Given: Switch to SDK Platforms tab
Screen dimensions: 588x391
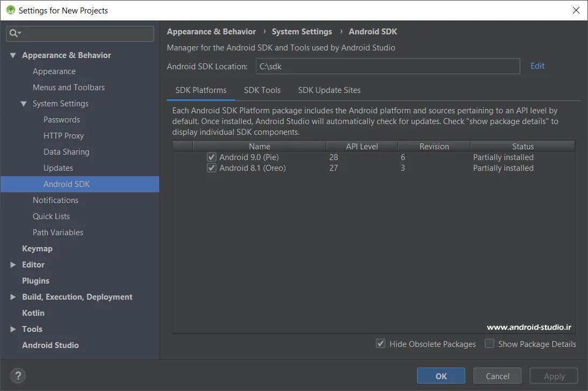Looking at the screenshot, I should pyautogui.click(x=201, y=90).
